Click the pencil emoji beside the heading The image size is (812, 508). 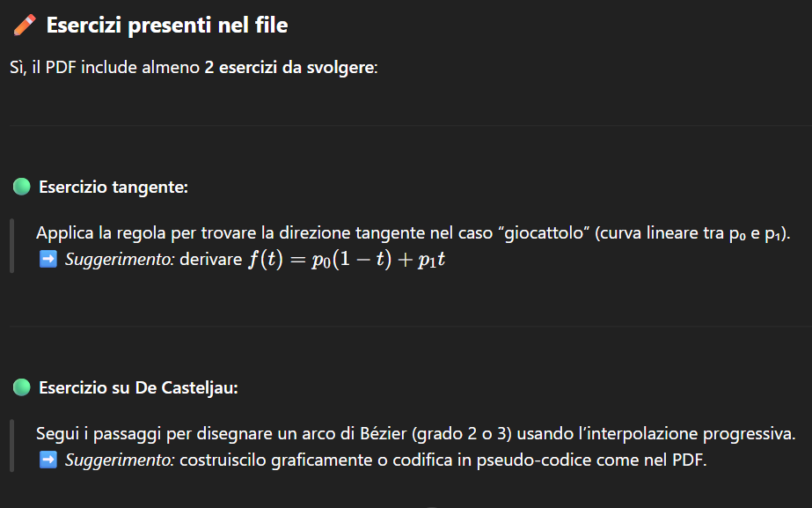click(x=25, y=26)
